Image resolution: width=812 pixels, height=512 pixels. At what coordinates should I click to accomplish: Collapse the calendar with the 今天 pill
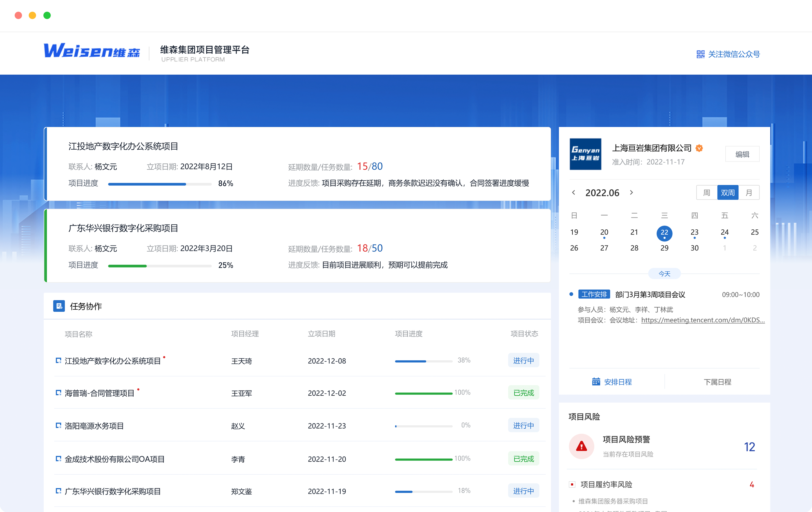664,274
